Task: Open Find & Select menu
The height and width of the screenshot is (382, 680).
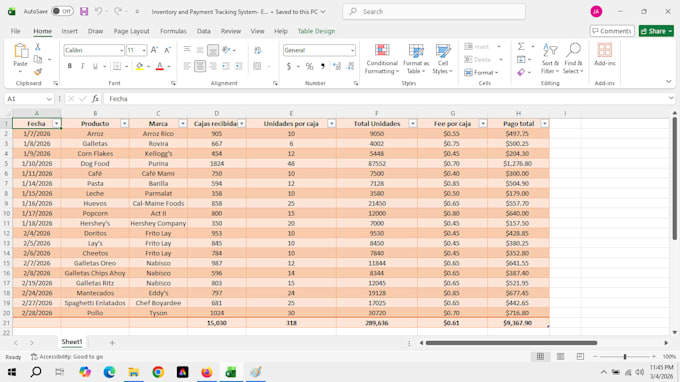Action: click(573, 59)
